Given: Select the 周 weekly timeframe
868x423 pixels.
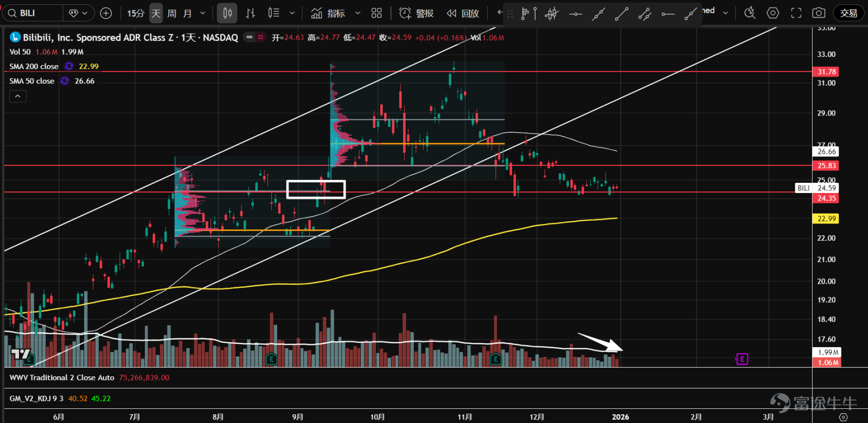Looking at the screenshot, I should click(171, 13).
